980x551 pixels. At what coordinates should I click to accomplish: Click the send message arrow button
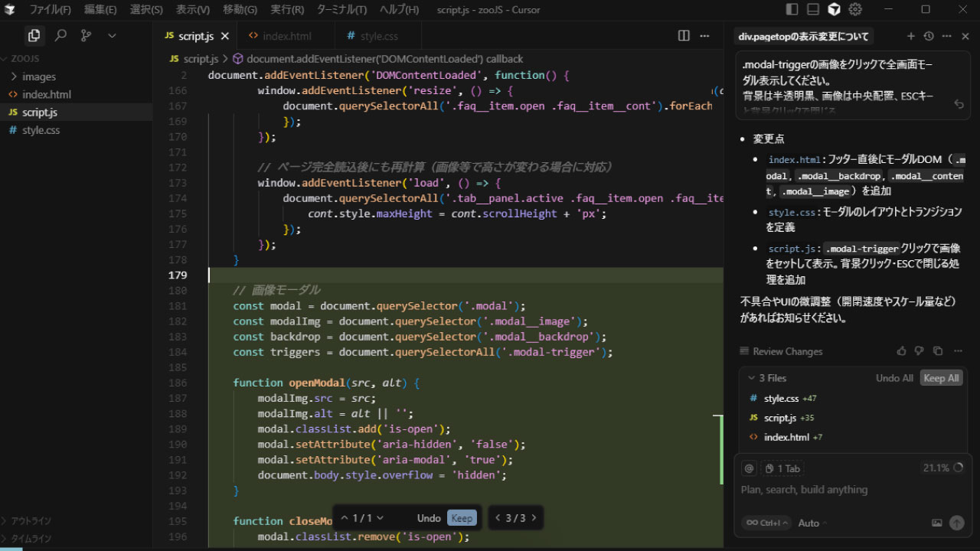tap(956, 523)
